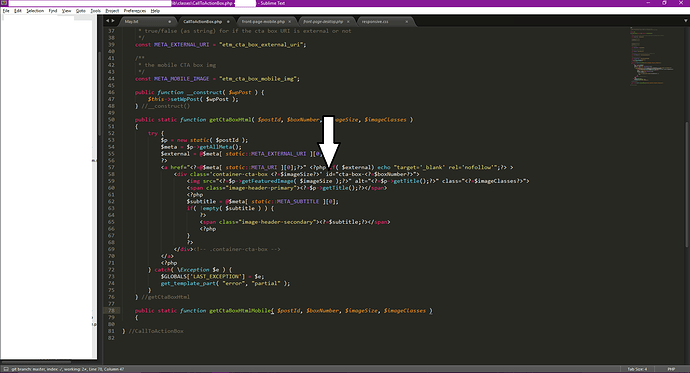Minimize the Sublime Text window
690x373 pixels.
[648, 3]
